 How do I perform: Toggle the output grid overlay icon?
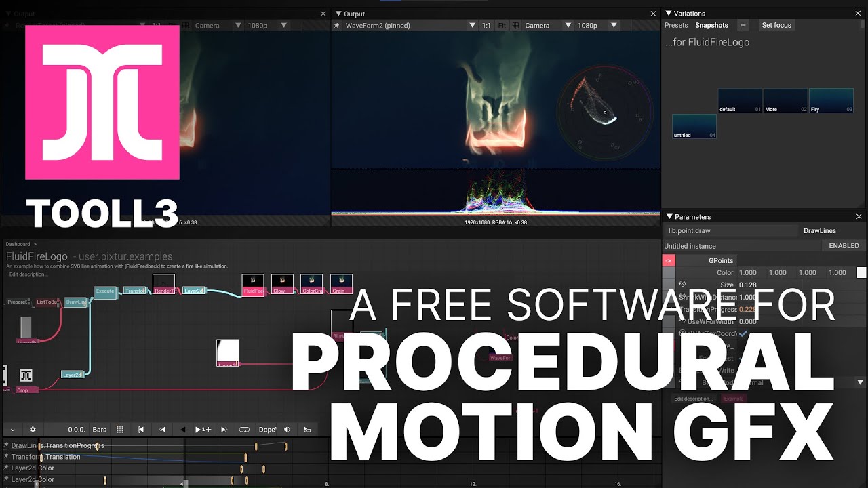[515, 26]
